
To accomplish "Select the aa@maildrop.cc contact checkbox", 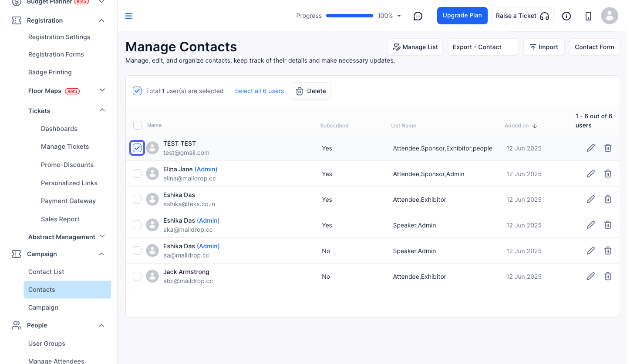I will point(137,251).
